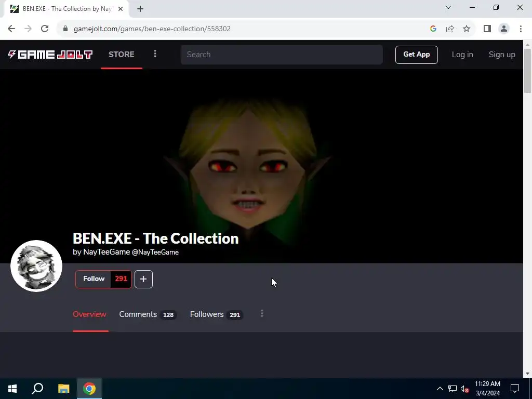Click the Log in link
532x399 pixels.
click(x=462, y=55)
